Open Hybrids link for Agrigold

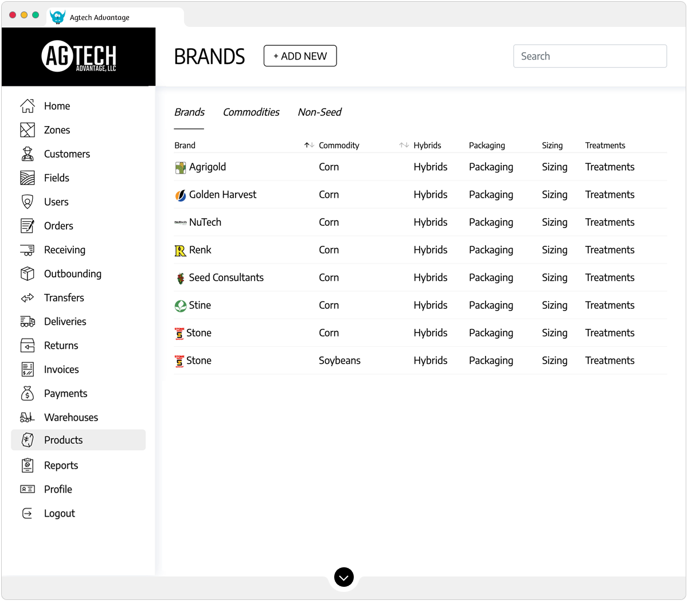(431, 167)
